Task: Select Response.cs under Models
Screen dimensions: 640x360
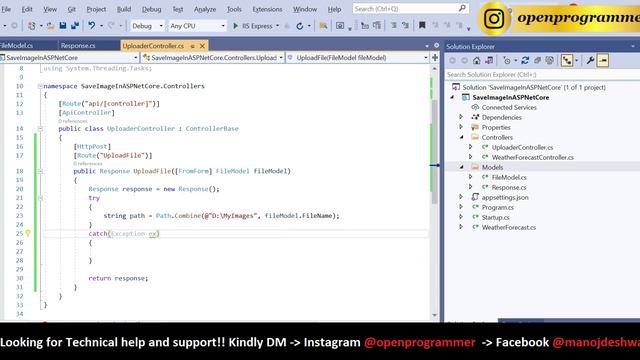Action: click(x=509, y=188)
